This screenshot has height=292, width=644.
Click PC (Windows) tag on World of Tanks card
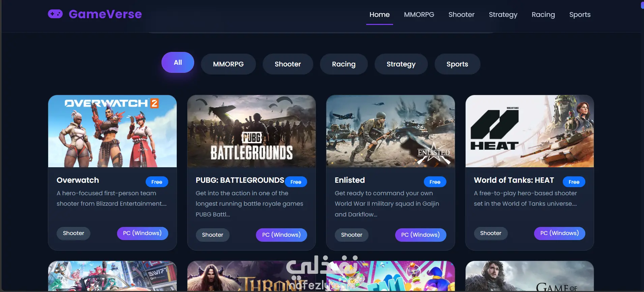coord(560,233)
